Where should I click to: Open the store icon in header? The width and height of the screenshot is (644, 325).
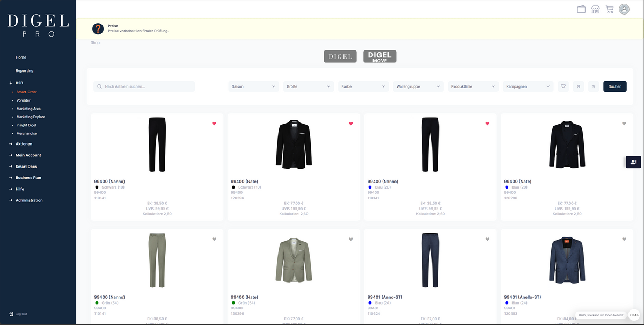(x=596, y=9)
